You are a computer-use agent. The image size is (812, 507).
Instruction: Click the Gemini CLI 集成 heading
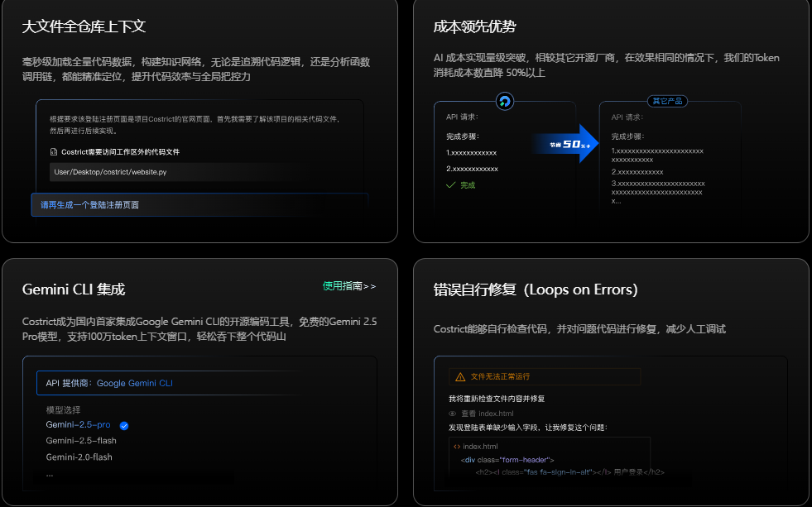coord(74,289)
